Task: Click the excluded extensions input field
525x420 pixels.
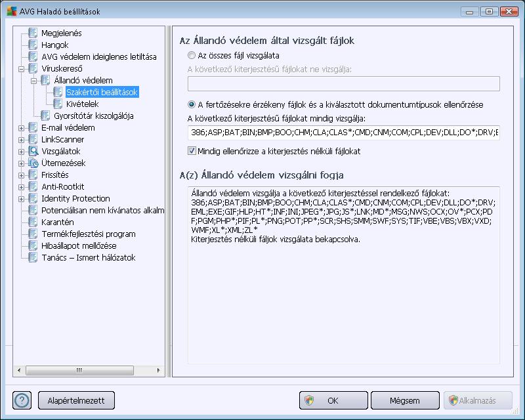Action: (x=343, y=83)
